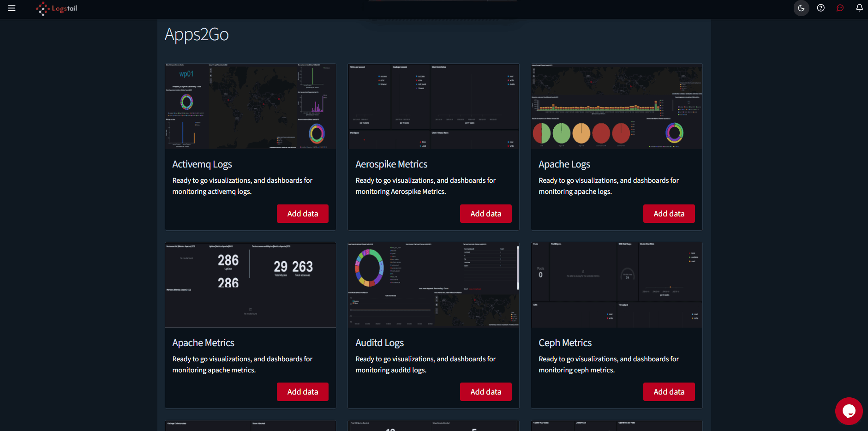Click 'monitoring apache logs.' description text
Viewport: 868px width, 431px height.
pos(575,192)
